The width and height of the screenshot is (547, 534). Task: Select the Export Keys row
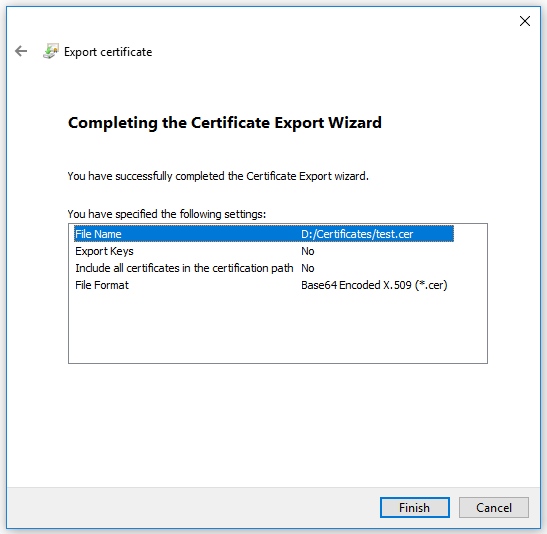pos(264,251)
